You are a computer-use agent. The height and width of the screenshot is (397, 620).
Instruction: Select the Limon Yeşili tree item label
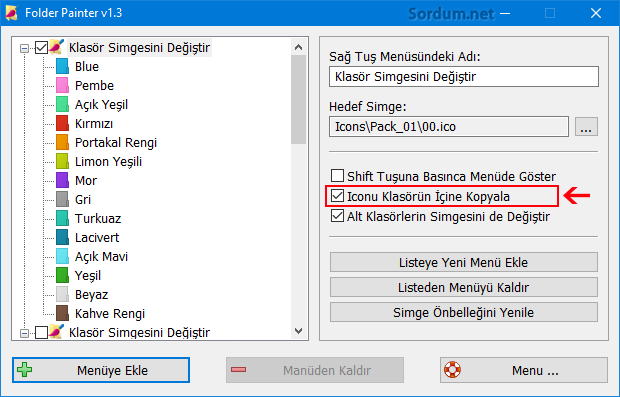pos(108,161)
